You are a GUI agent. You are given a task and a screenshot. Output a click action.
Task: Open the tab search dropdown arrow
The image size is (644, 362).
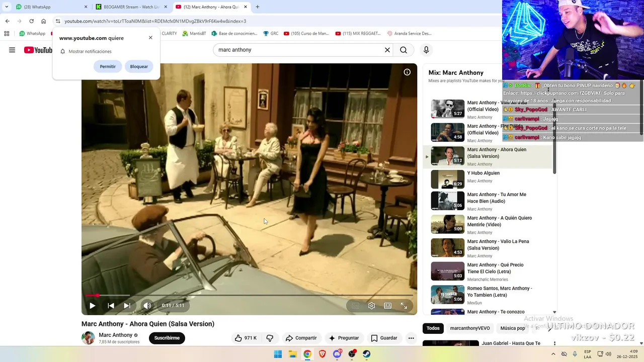pyautogui.click(x=7, y=7)
